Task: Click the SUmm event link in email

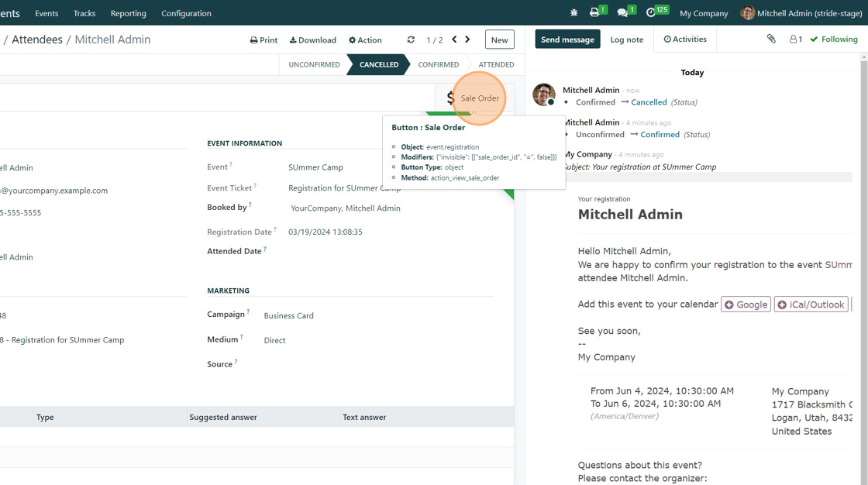Action: (x=838, y=265)
